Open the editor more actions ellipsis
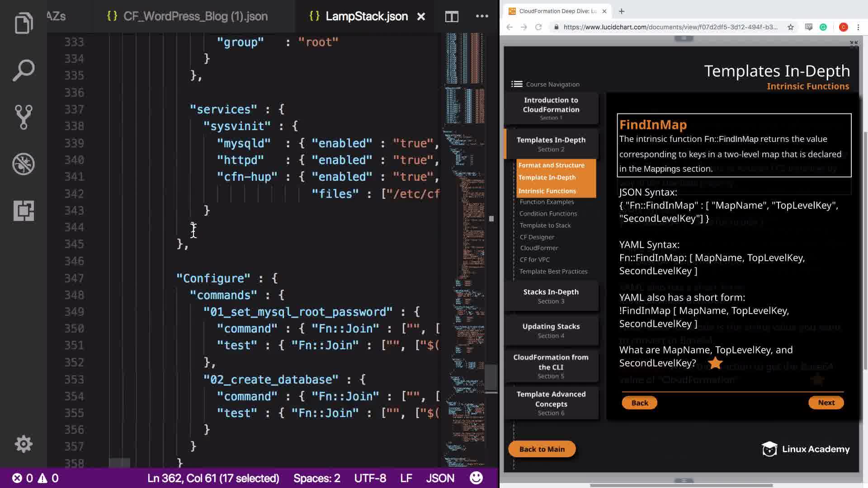Screen dimensions: 868x488 pos(482,16)
